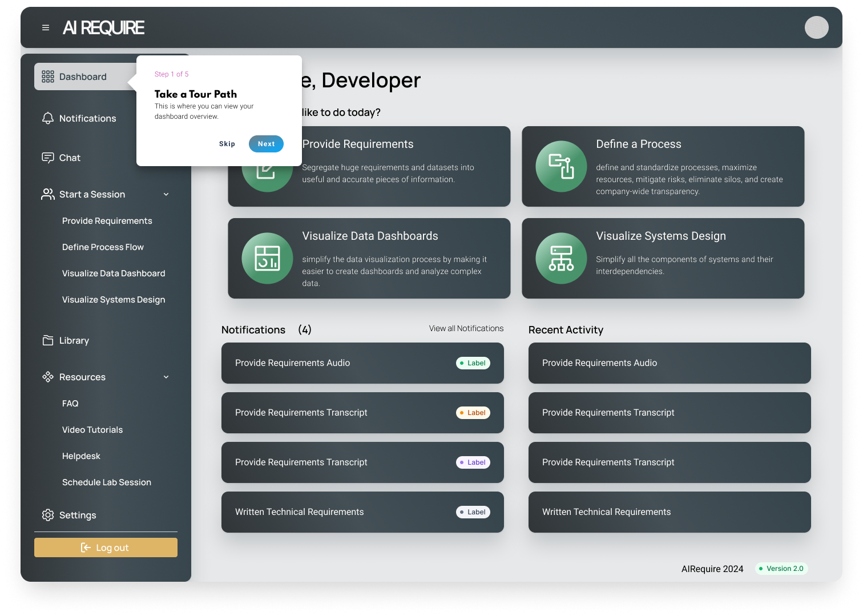The image size is (863, 616).
Task: Click the Notifications bell icon
Action: pyautogui.click(x=48, y=118)
